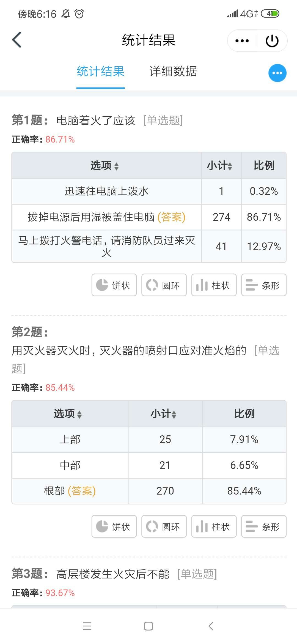
Task: Tap the Android recent apps button
Action: pyautogui.click(x=87, y=626)
